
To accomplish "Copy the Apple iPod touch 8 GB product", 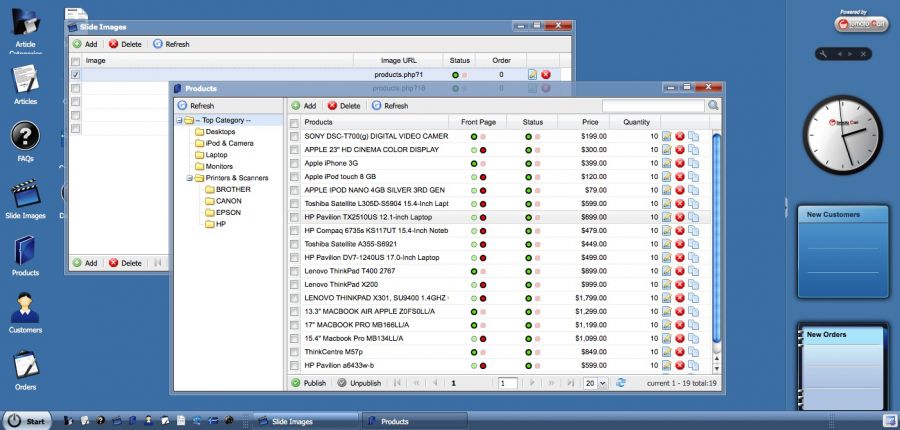I will coord(693,177).
